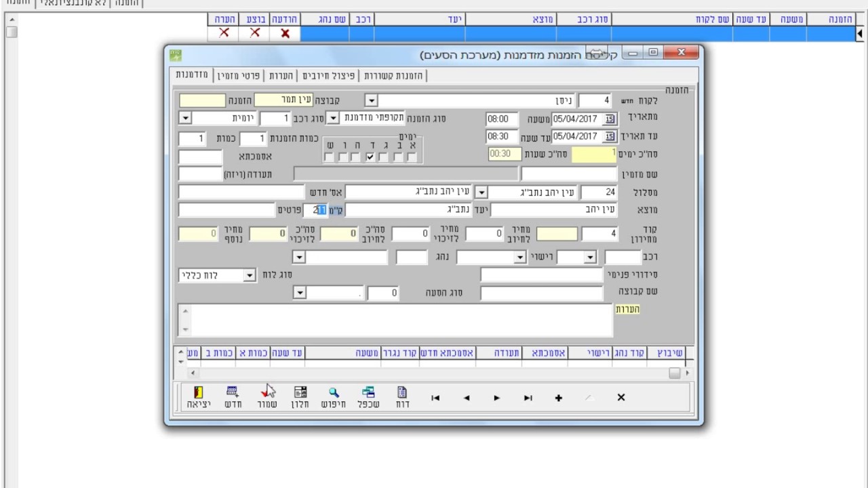This screenshot has height=488, width=868.
Task: Toggle day ה checkbox
Action: click(x=357, y=157)
